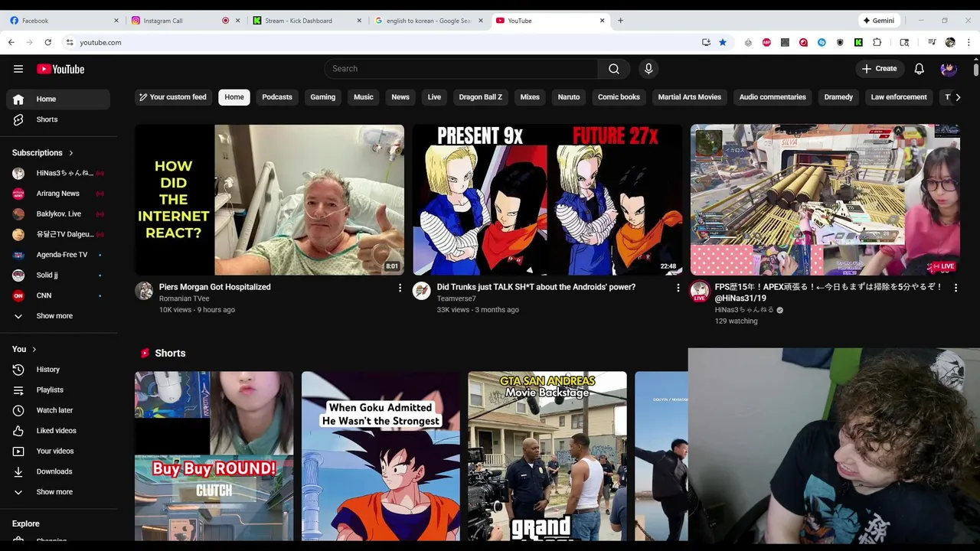This screenshot has height=551, width=980.
Task: Select the Naruto filter chip
Action: click(569, 97)
